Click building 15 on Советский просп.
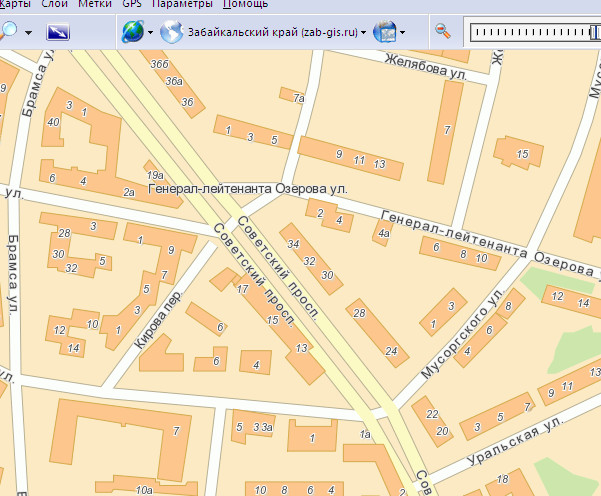601x496 pixels. (x=273, y=320)
